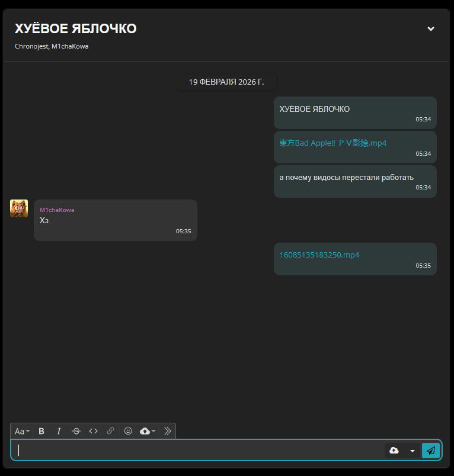
Task: Click M1chaKowa's avatar picture
Action: point(19,208)
